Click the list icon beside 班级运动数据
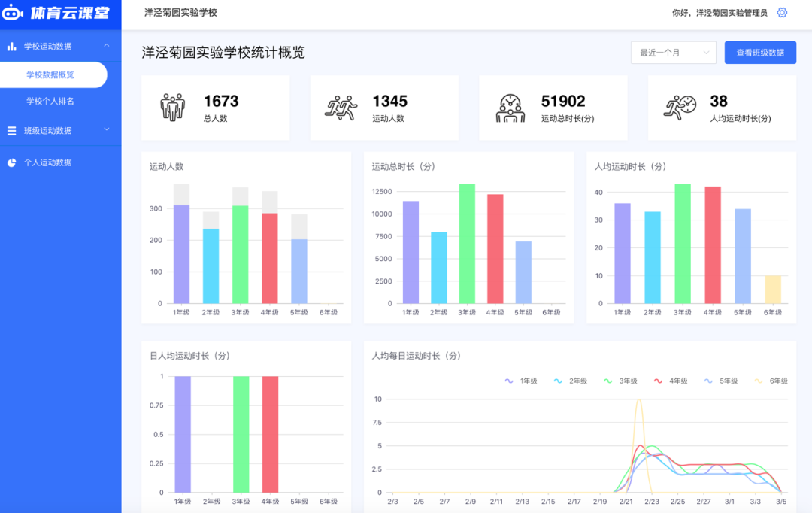 [12, 131]
